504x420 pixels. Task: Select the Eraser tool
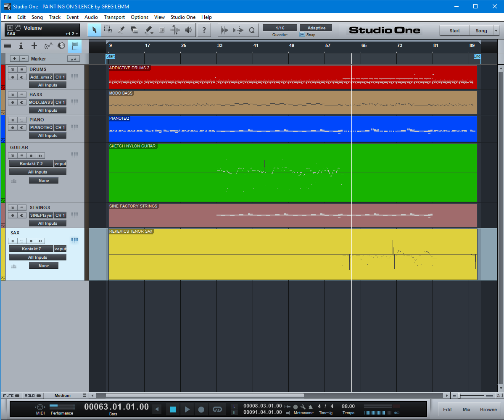click(135, 30)
